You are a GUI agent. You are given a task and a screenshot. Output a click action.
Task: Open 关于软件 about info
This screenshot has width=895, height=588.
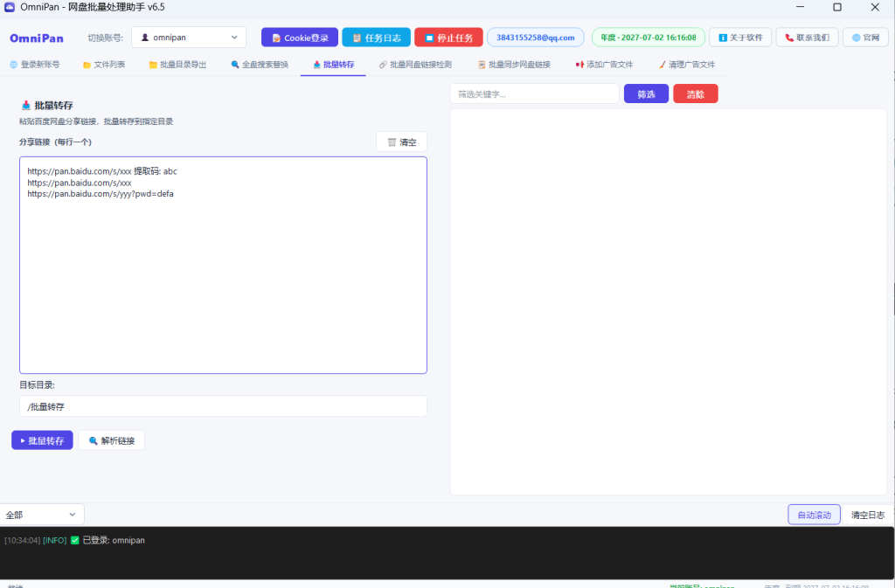click(x=740, y=38)
